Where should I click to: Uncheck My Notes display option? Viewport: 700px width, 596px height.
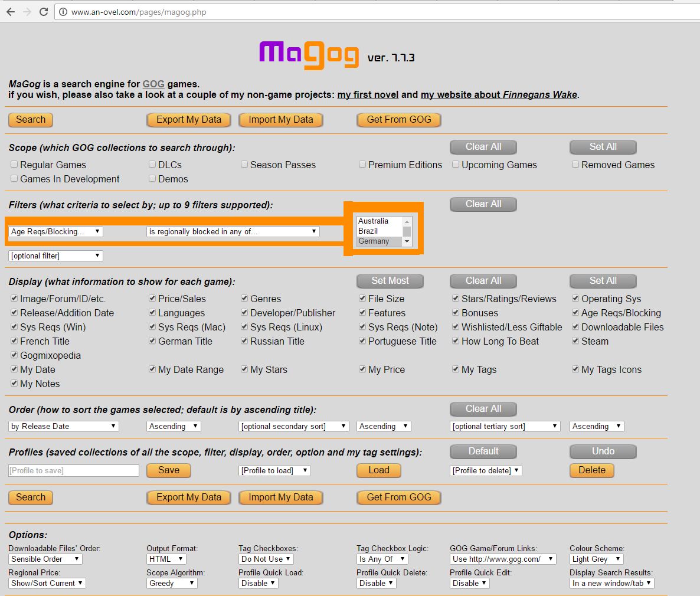[14, 383]
